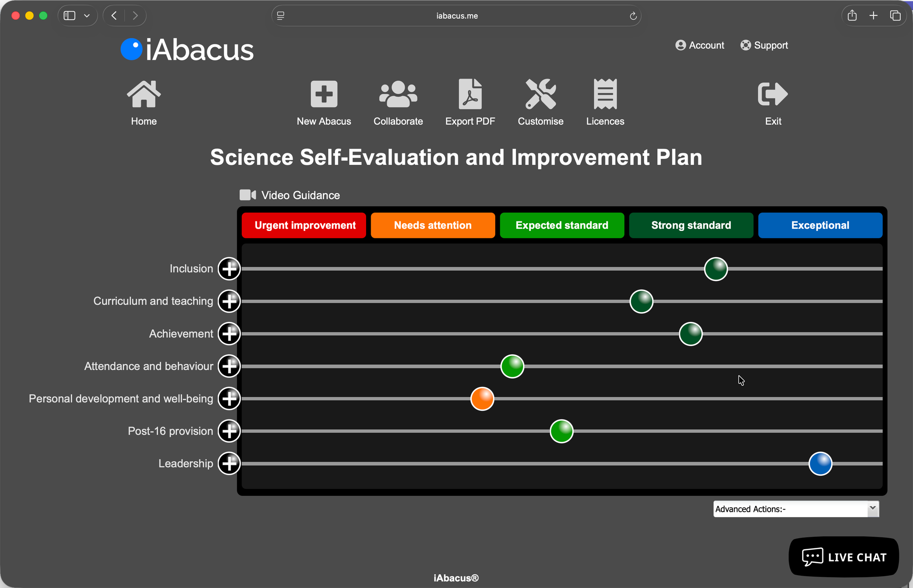Click the Exit icon
Screen dimensions: 913x588
point(772,94)
